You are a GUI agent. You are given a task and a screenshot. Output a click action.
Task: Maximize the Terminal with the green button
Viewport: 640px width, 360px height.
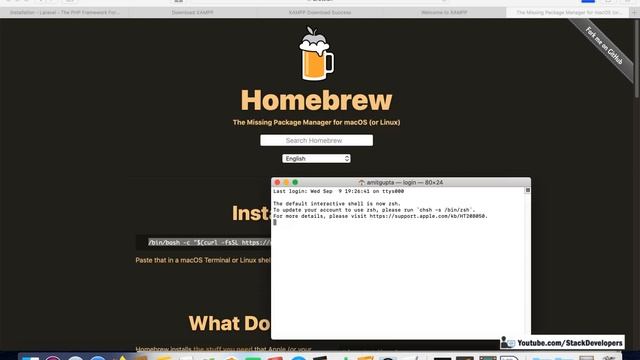tap(295, 182)
